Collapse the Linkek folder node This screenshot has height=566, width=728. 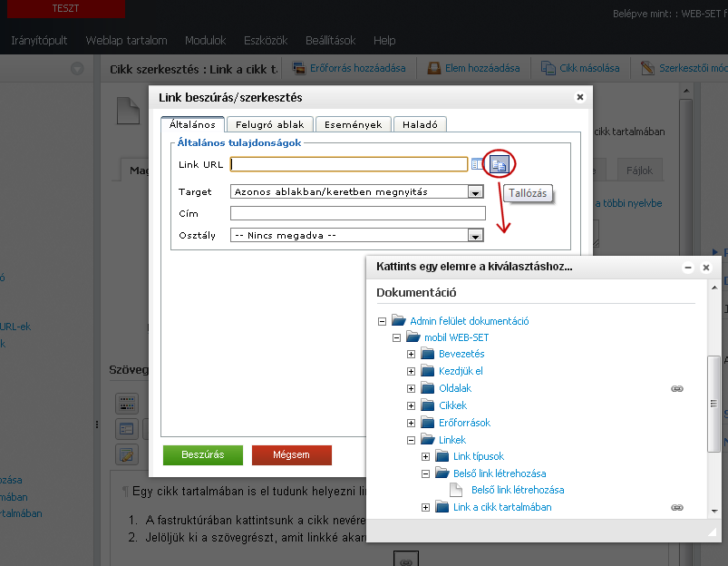[412, 440]
